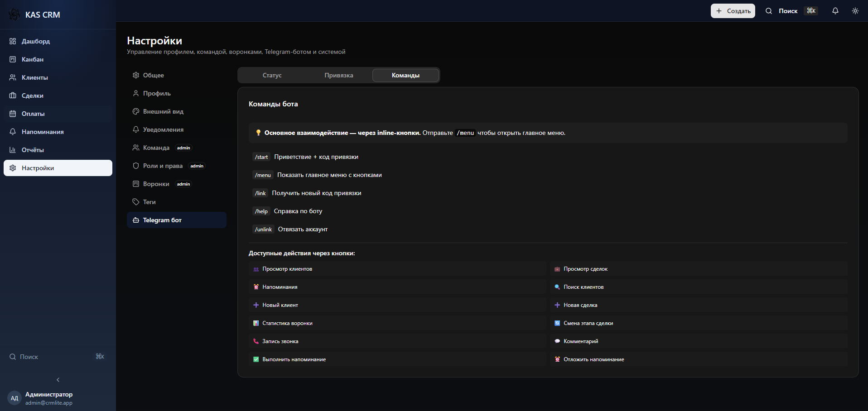Viewport: 868px width, 411px height.
Task: Open the Отчёты chart icon
Action: [x=13, y=150]
